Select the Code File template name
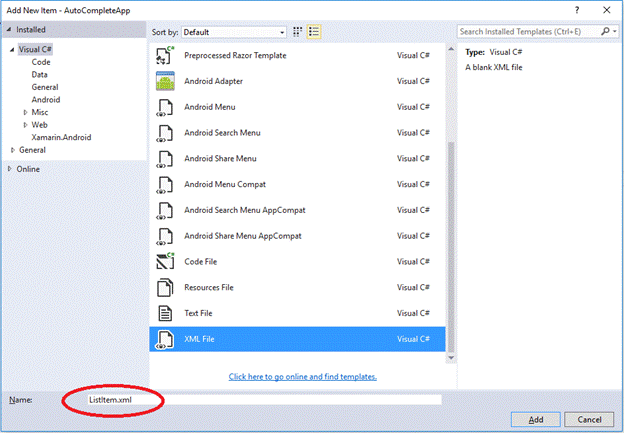 [201, 262]
